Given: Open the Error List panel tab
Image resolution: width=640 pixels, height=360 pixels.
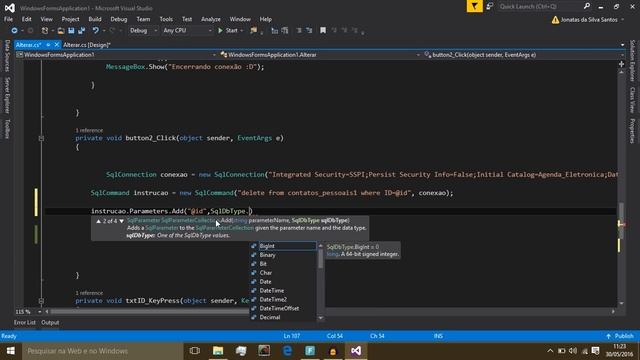Looking at the screenshot, I should 24,322.
